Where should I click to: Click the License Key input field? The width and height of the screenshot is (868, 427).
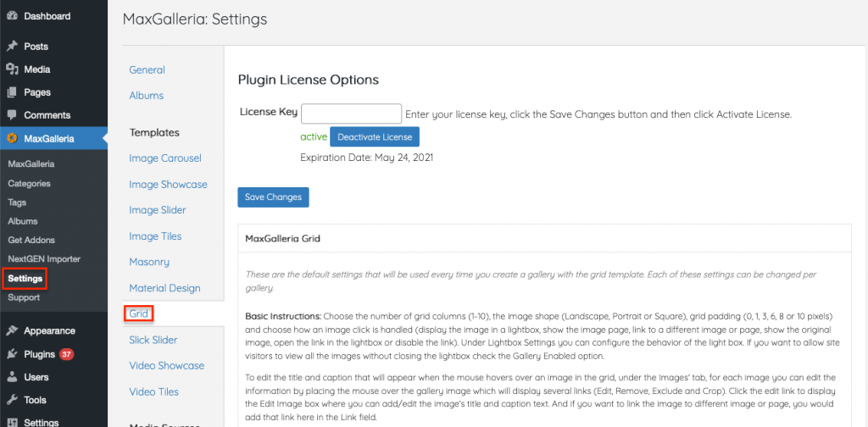point(351,114)
